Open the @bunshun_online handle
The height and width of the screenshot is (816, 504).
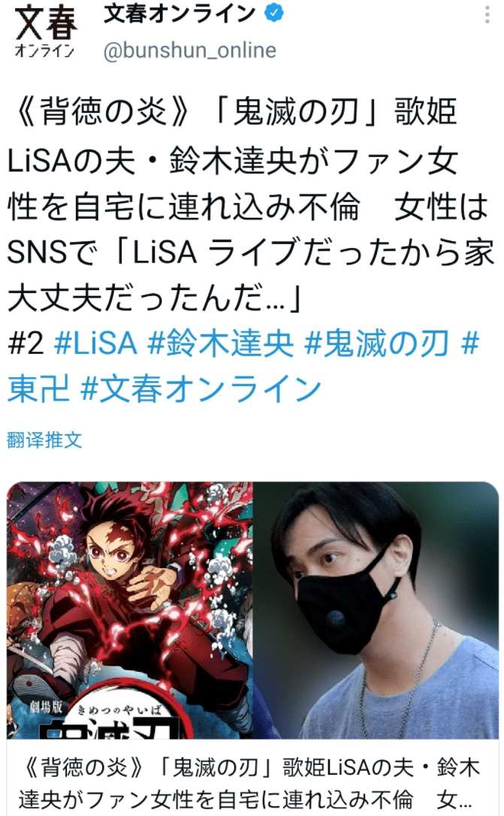click(x=190, y=50)
